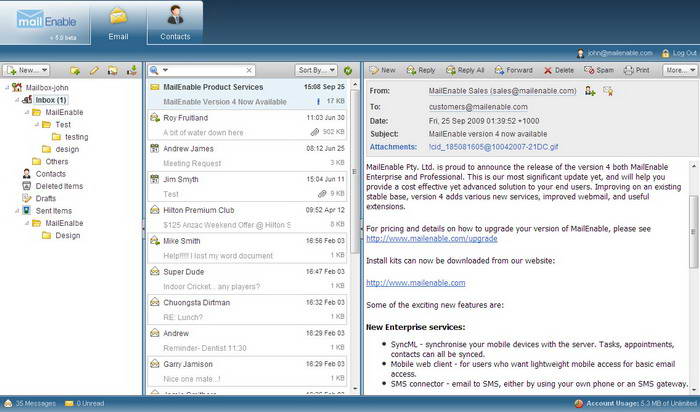The height and width of the screenshot is (412, 700).
Task: Click the paperclip icon on Jim Smyth email
Action: (x=322, y=194)
